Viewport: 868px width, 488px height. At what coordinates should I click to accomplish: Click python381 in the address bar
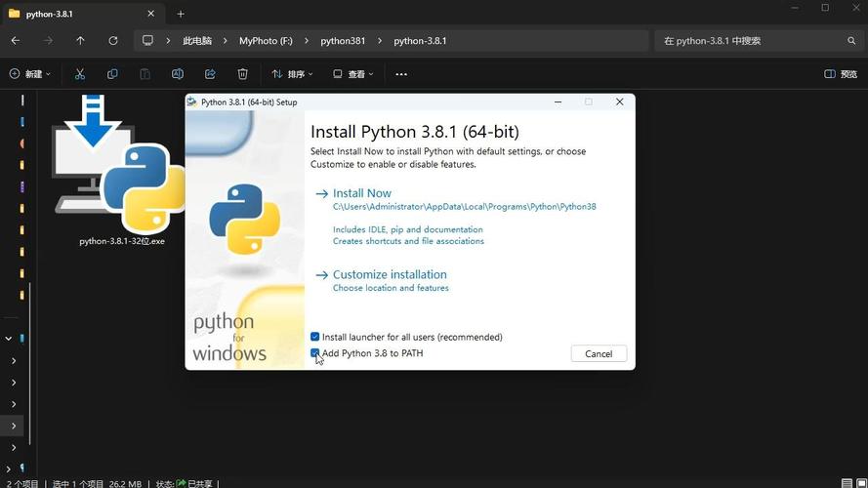pyautogui.click(x=343, y=41)
